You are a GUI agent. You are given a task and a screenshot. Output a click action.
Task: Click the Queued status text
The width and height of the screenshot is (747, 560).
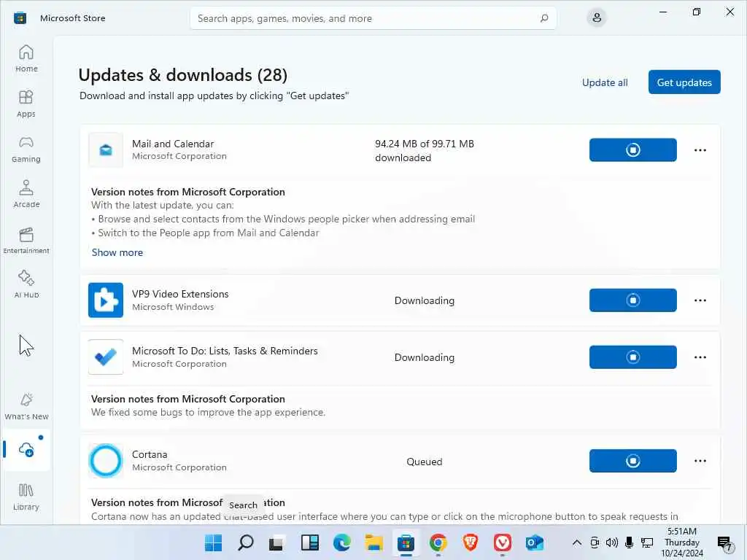[424, 462]
